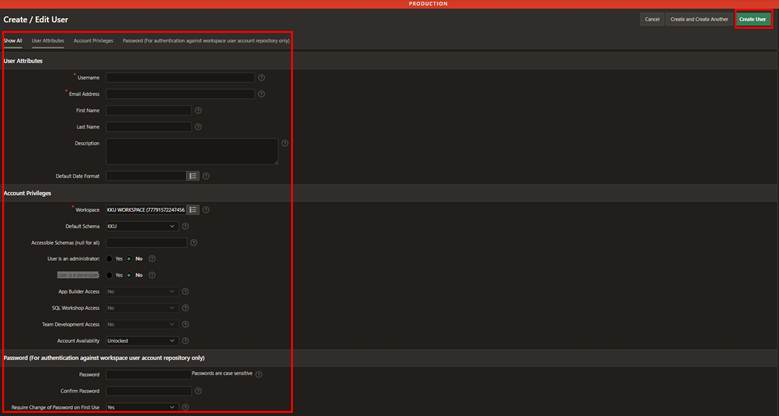This screenshot has height=416, width=779.
Task: Select No for User is an administrator
Action: [129, 259]
